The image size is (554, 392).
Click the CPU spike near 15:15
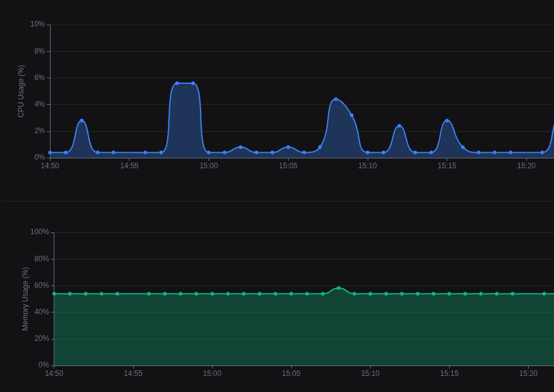[x=448, y=120]
